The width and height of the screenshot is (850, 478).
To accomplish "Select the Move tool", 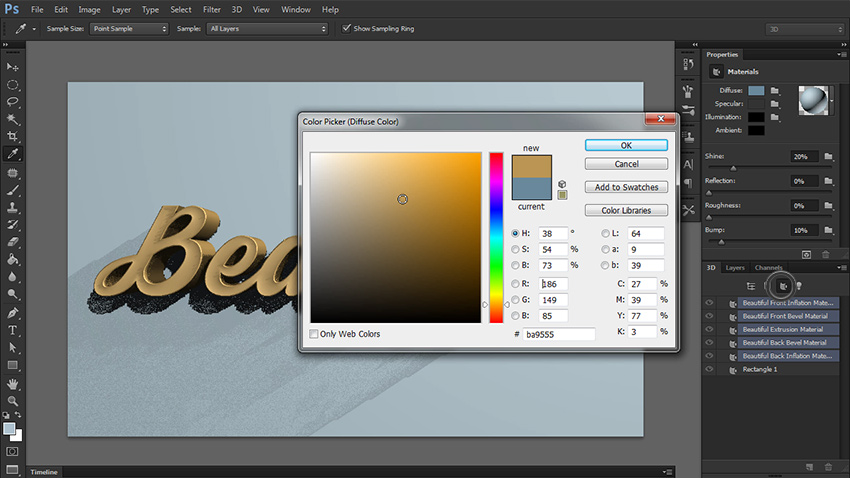I will pyautogui.click(x=13, y=66).
